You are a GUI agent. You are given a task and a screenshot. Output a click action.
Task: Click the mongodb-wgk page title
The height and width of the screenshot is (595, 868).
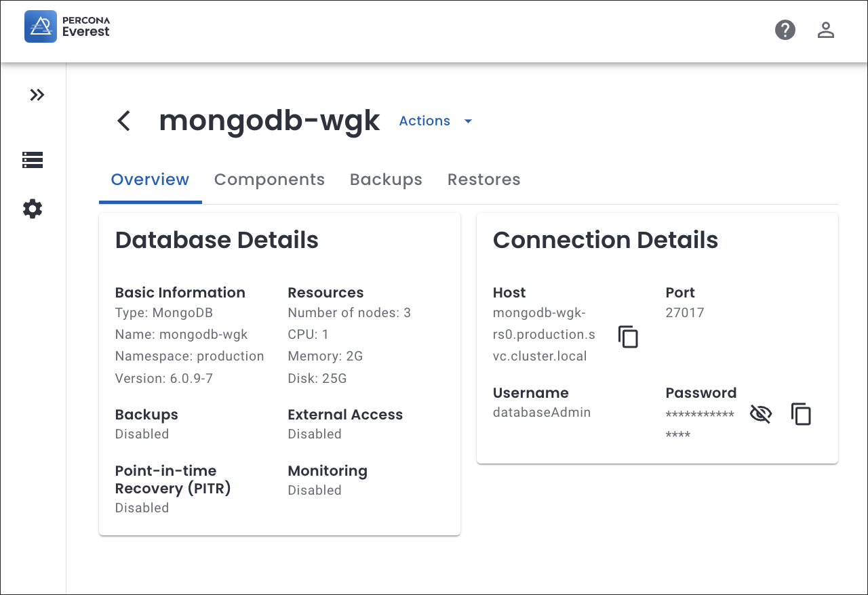(x=269, y=121)
